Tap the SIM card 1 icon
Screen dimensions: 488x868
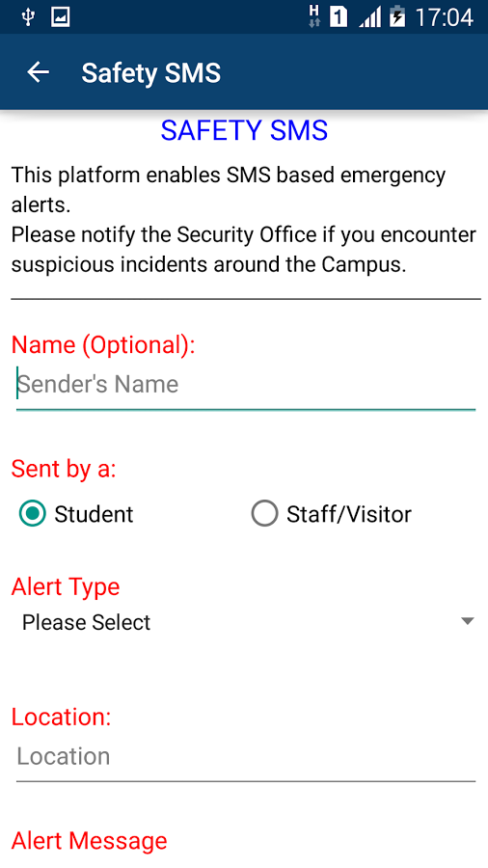[339, 17]
